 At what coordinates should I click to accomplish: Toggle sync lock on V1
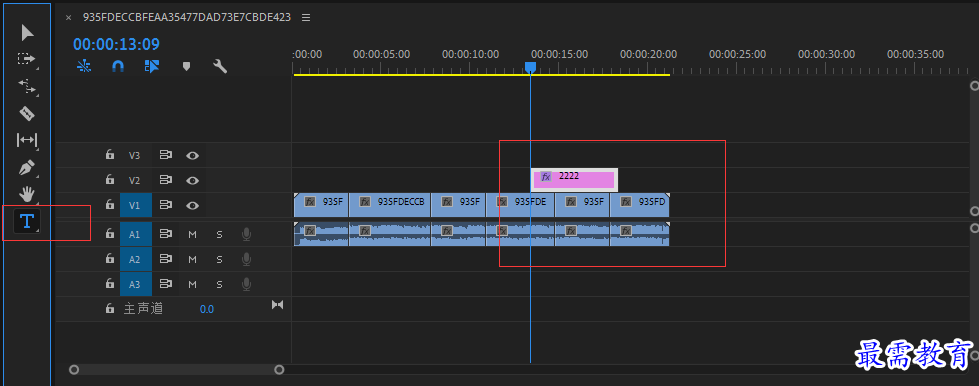(165, 205)
